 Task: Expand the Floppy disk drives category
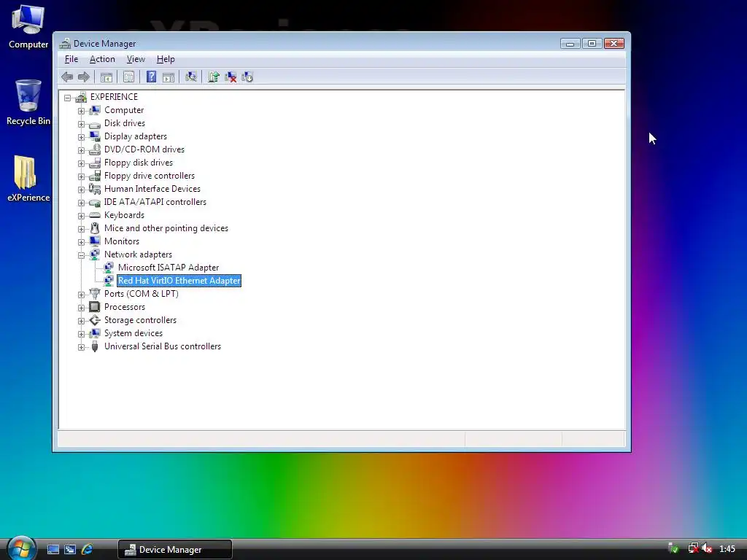click(82, 163)
